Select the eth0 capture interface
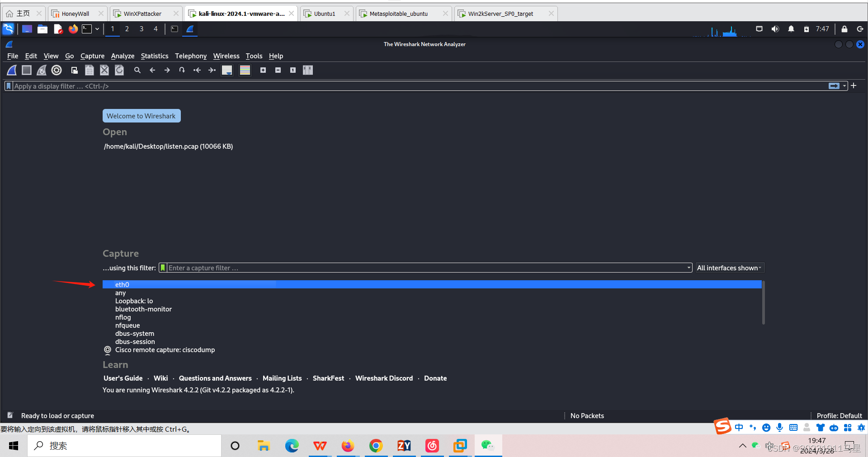868x457 pixels. [432, 284]
